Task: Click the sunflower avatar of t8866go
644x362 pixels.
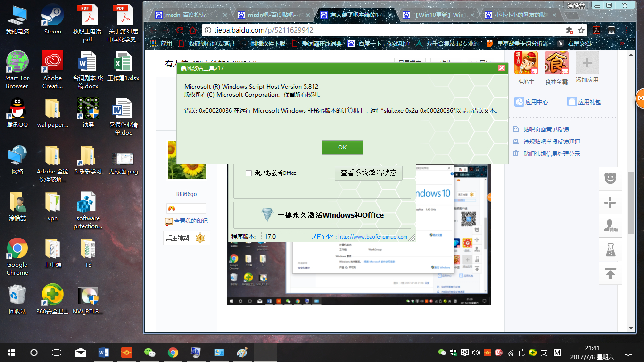Action: (x=187, y=160)
